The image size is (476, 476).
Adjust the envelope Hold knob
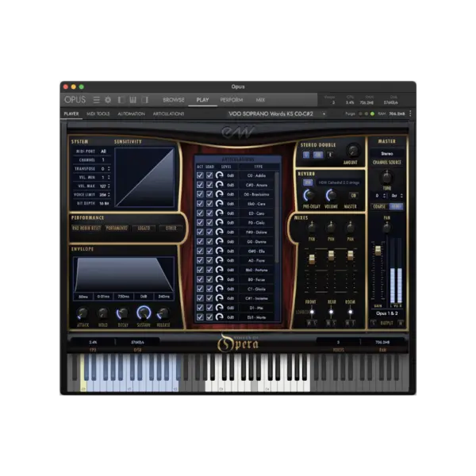pos(102,313)
